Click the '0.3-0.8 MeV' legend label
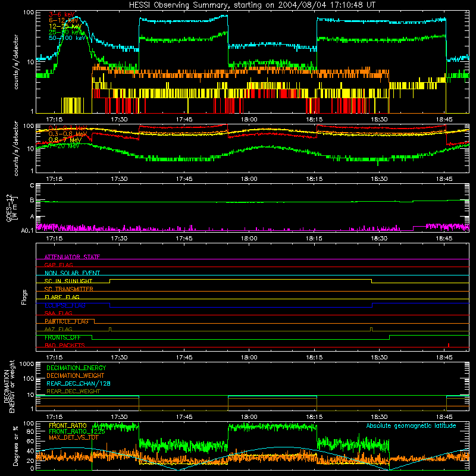The height and width of the screenshot is (476, 476). point(68,134)
